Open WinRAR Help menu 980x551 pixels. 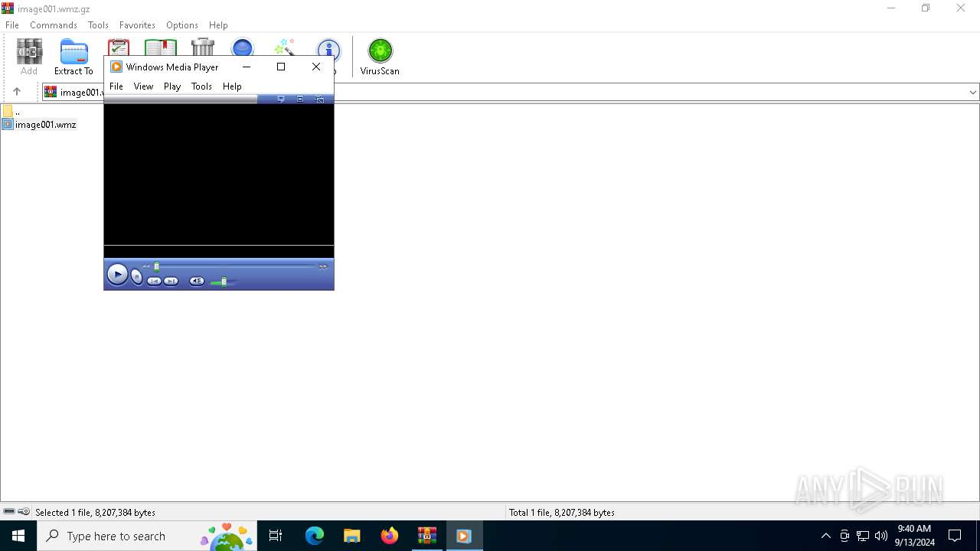[218, 25]
